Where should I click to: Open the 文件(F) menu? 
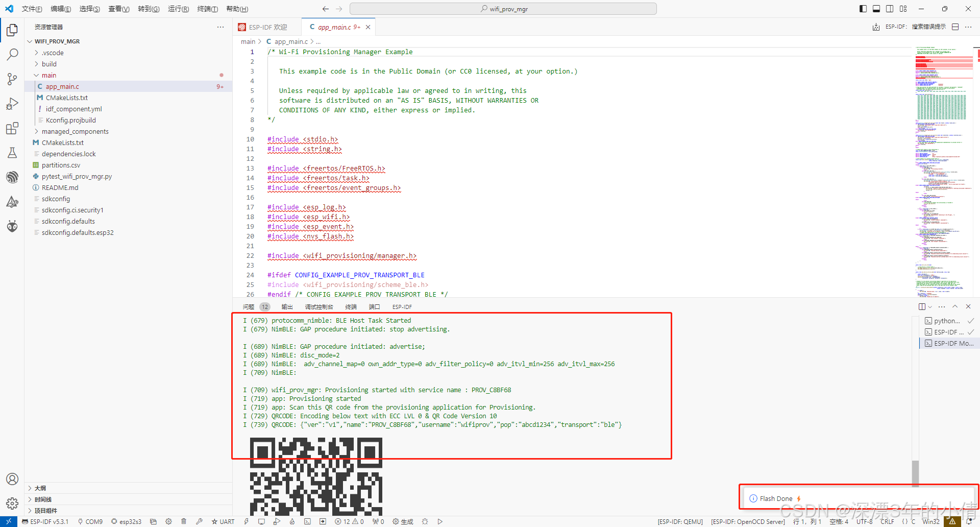(32, 9)
